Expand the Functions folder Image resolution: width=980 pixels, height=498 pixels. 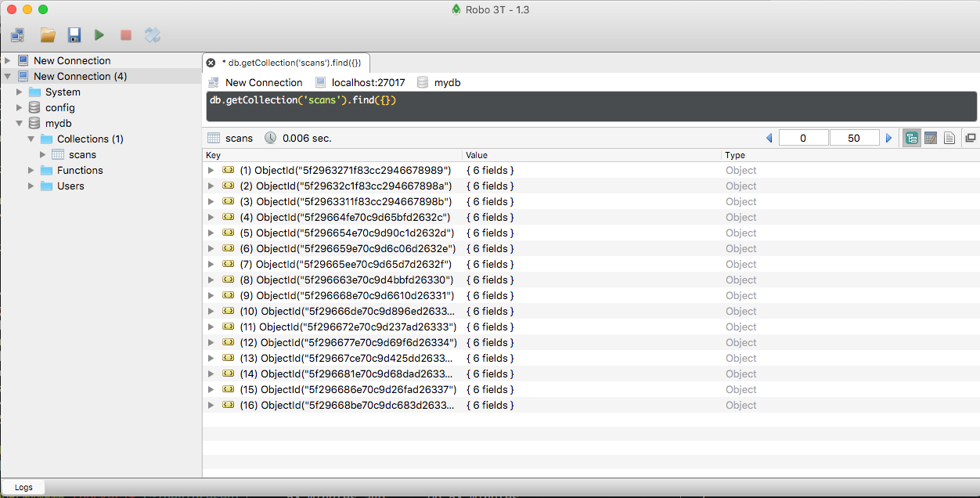coord(31,170)
